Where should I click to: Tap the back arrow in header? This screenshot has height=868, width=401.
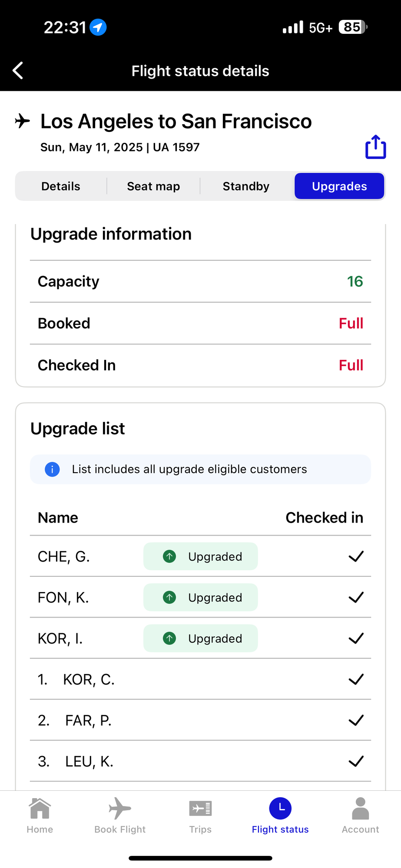(x=18, y=70)
